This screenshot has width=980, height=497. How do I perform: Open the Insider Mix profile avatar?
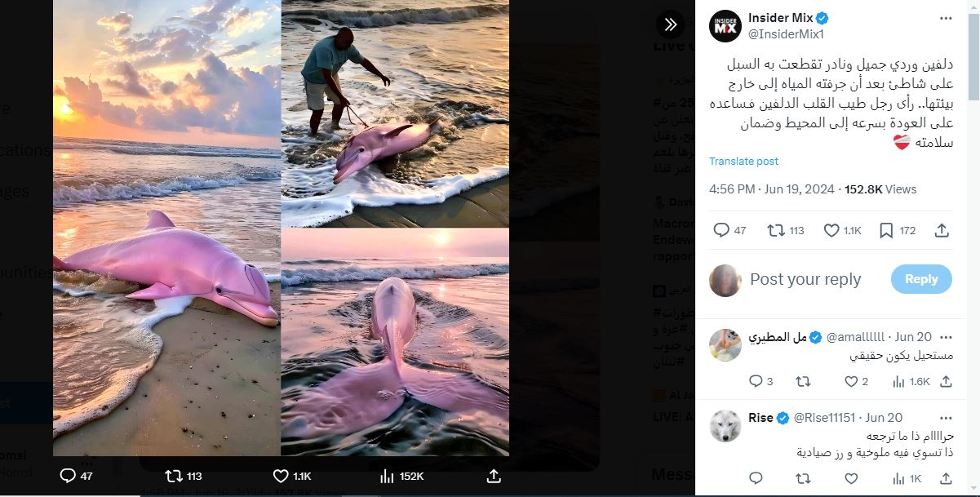pyautogui.click(x=725, y=26)
